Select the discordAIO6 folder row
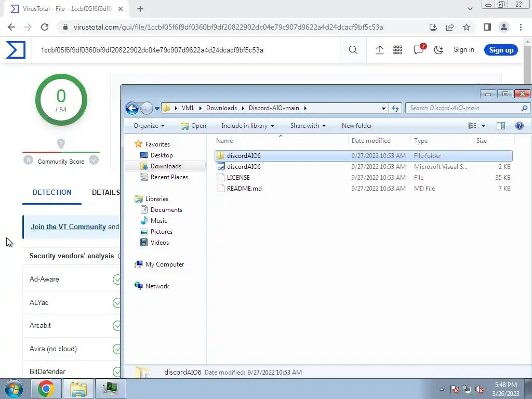532x399 pixels. pos(363,156)
